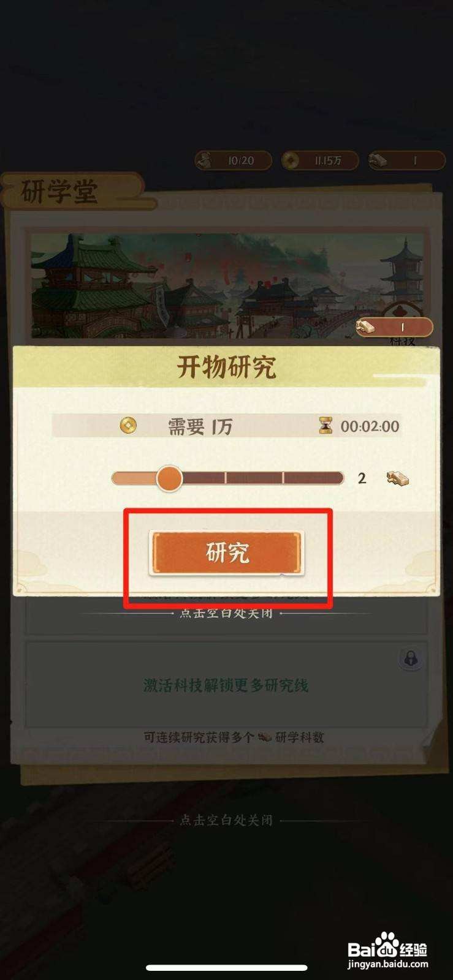
Task: Tap 激活科技解锁更多研究线 text
Action: (226, 685)
